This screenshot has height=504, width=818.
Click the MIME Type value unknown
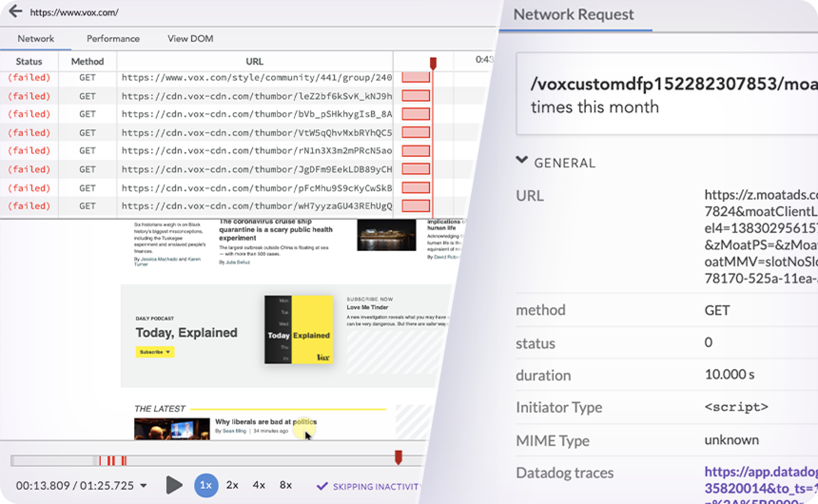coord(731,440)
